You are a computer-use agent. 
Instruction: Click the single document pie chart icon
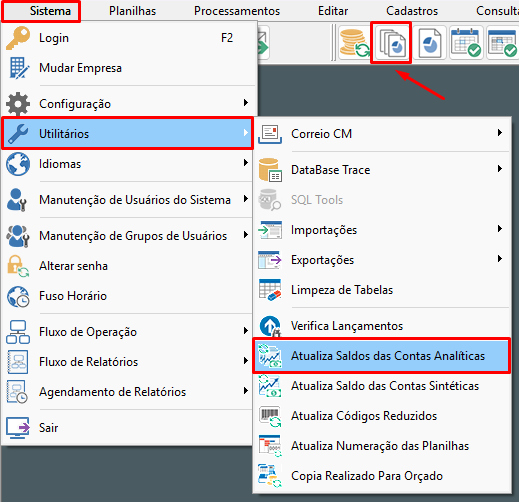pos(430,43)
